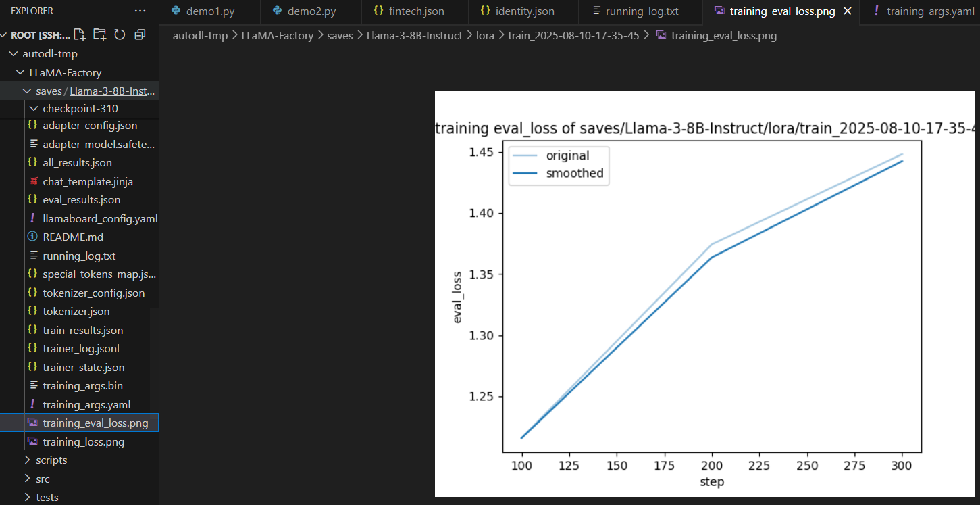Click the New Folder icon in Explorer
Viewport: 980px width, 505px height.
click(x=100, y=34)
